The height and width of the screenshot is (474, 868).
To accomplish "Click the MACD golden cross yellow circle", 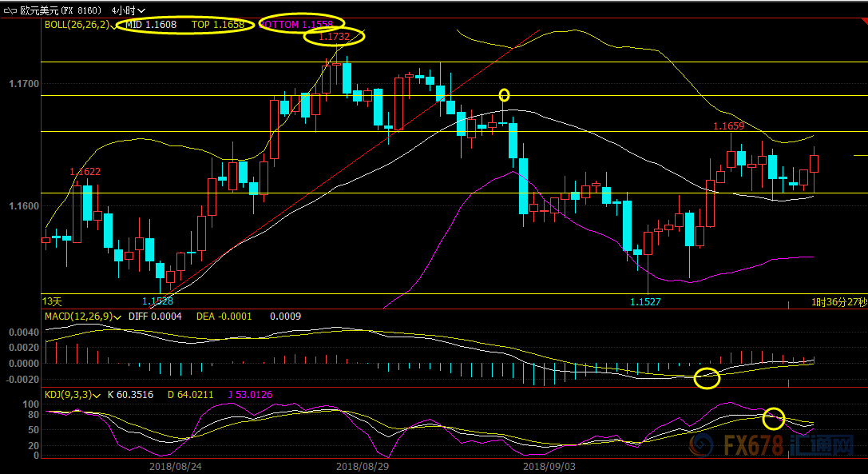I will [707, 378].
